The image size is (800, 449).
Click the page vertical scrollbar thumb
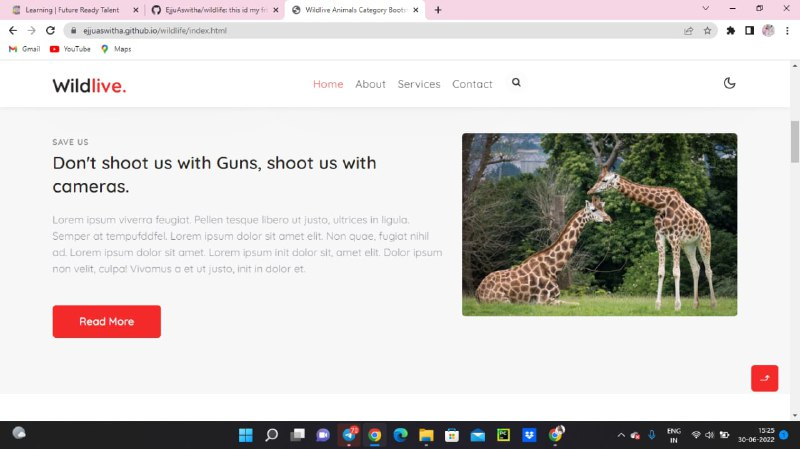click(795, 142)
